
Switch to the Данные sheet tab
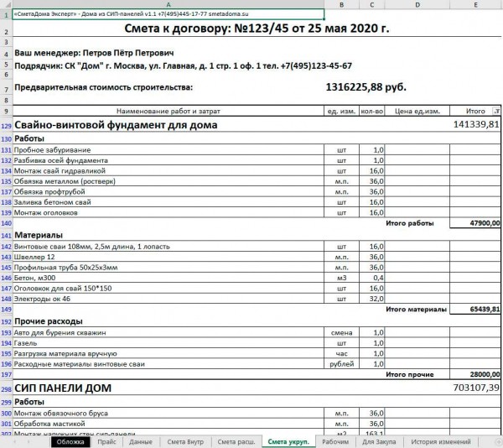point(141,442)
